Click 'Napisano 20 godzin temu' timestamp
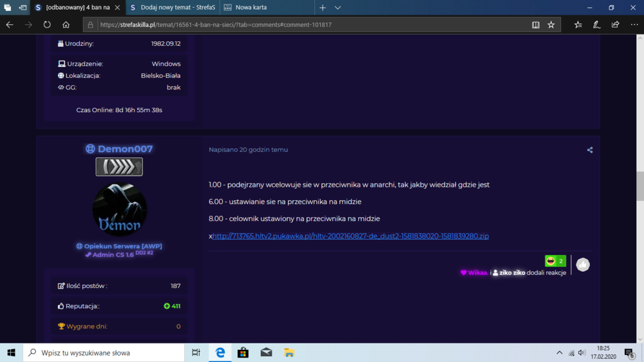644x362 pixels. tap(248, 149)
